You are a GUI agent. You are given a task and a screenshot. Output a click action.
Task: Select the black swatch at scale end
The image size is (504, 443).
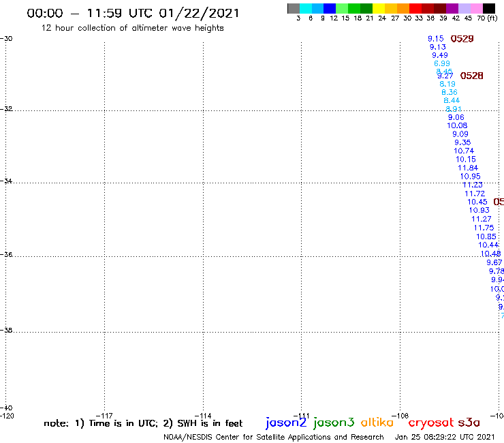tap(488, 8)
